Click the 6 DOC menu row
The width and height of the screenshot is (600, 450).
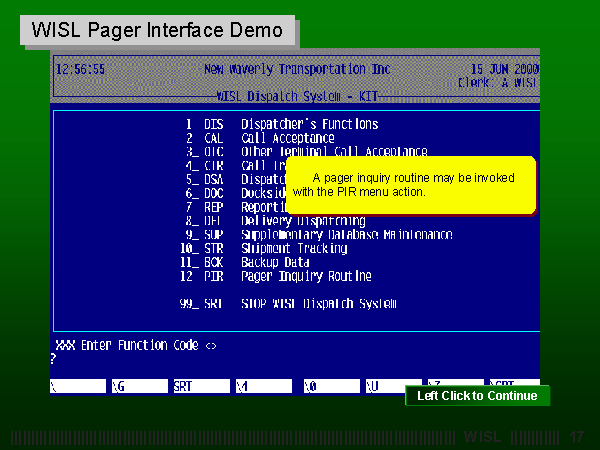click(236, 193)
